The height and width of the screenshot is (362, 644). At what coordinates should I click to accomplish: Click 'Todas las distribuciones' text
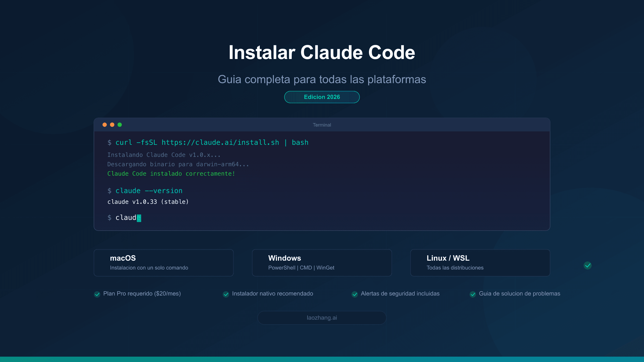point(455,268)
